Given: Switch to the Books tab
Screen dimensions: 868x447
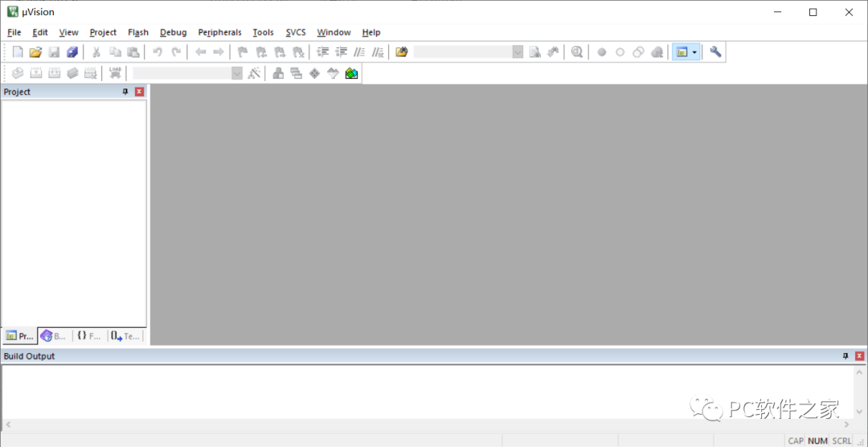Looking at the screenshot, I should 55,336.
